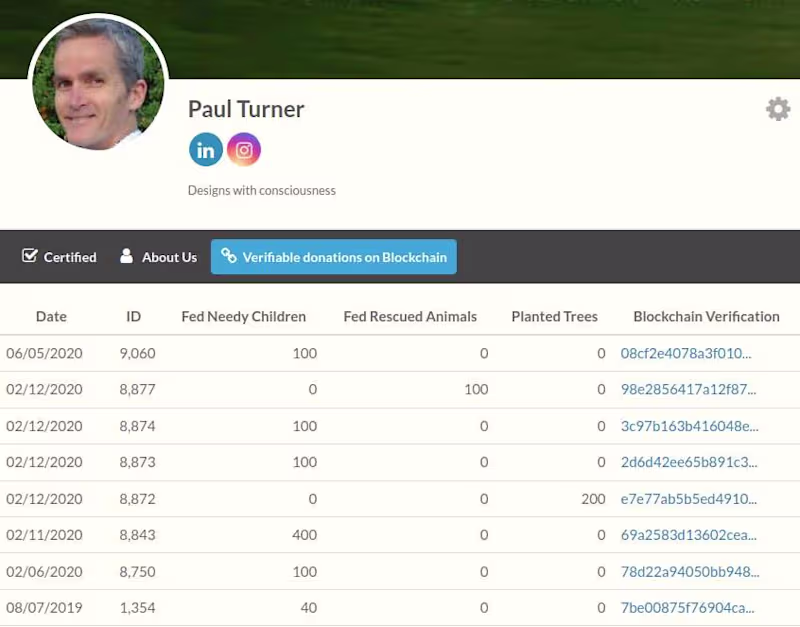Open blockchain hash 2d6d42ee65b891c3...
Screen dimensions: 800x627
(x=689, y=462)
